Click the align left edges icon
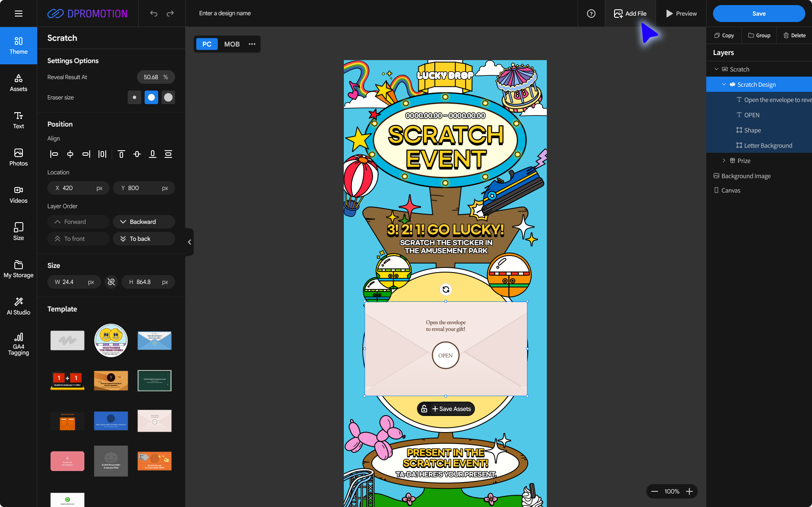This screenshot has height=507, width=812. pos(54,154)
